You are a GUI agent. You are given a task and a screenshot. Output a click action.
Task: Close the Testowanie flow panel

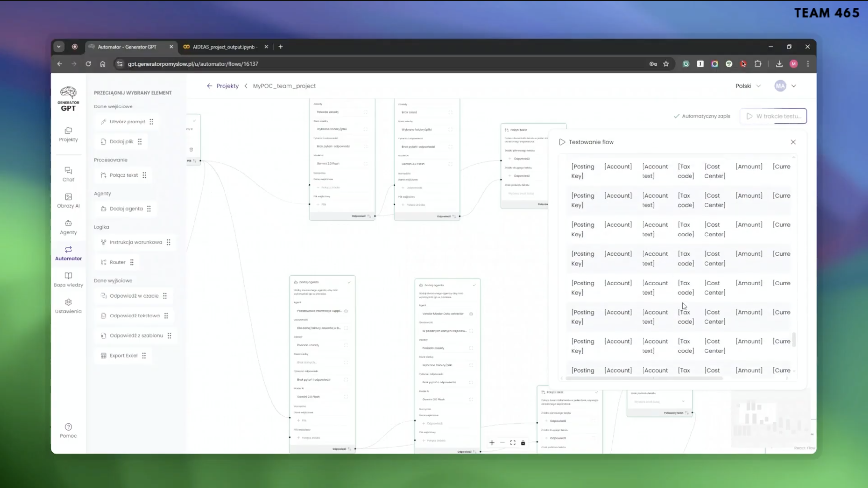pos(793,142)
